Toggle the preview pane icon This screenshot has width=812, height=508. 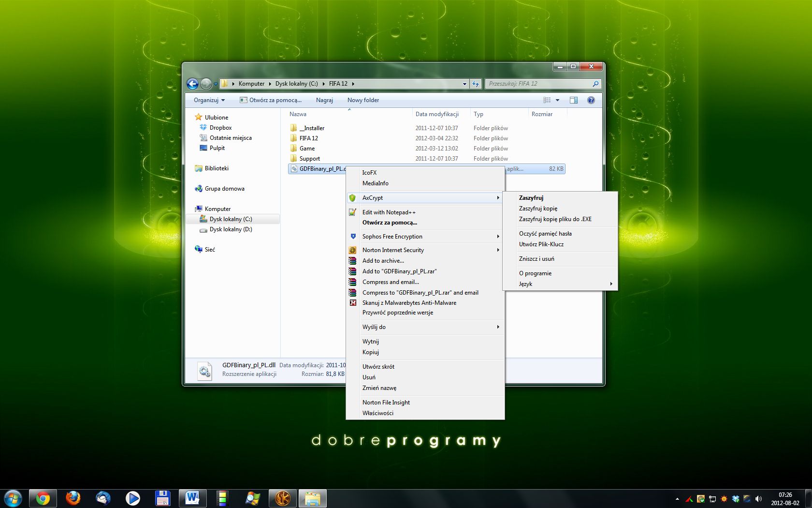tap(574, 100)
